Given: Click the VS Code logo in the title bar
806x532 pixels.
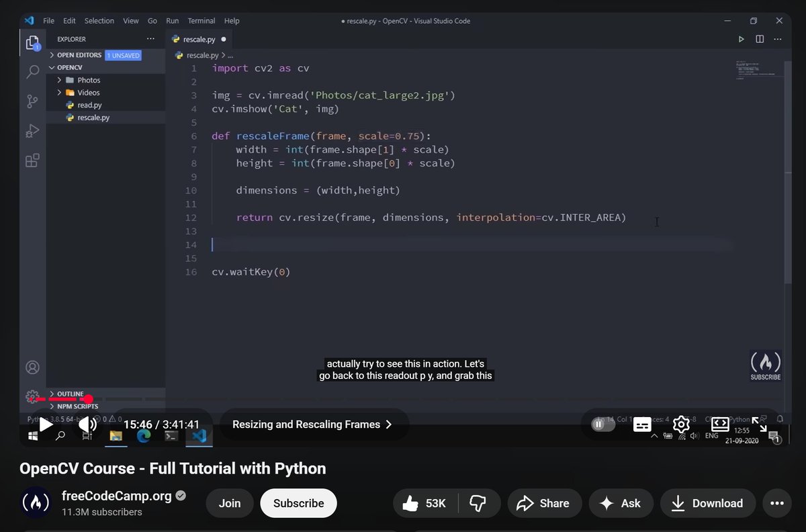Looking at the screenshot, I should pos(30,21).
